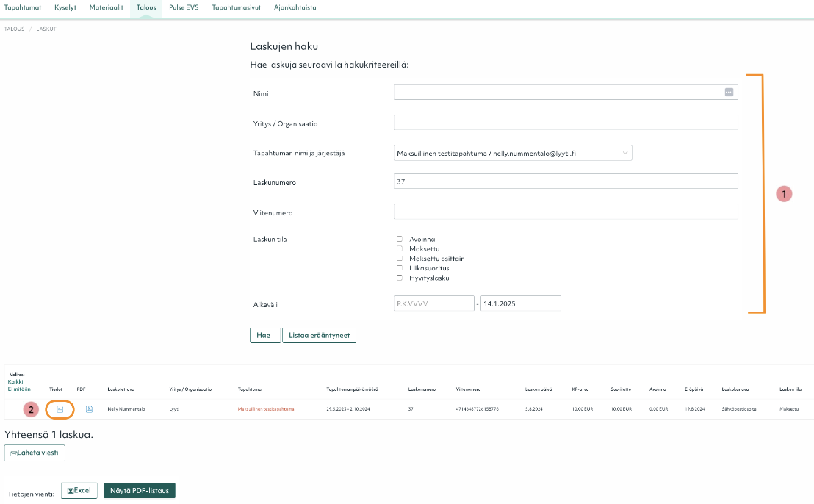Click the Laskun tila column header
This screenshot has width=814, height=504.
coord(790,389)
